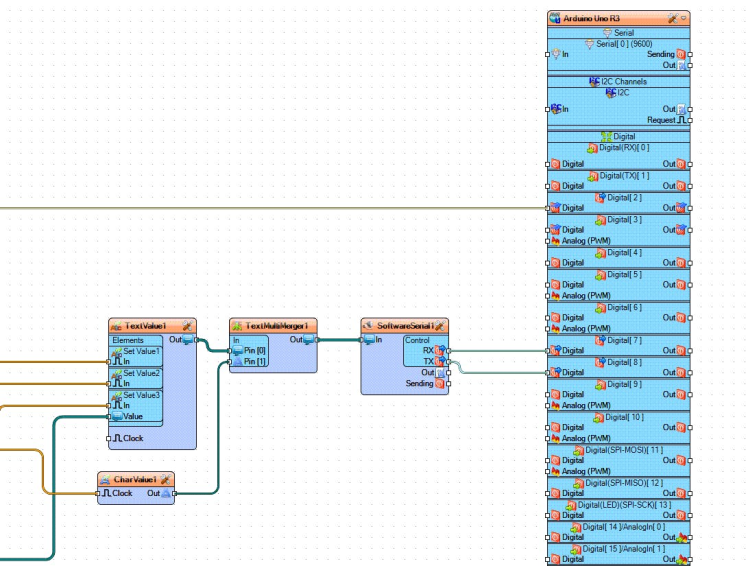Click the Digital[ 7 ] pin header
Screen dimensions: 748x566
(x=618, y=340)
